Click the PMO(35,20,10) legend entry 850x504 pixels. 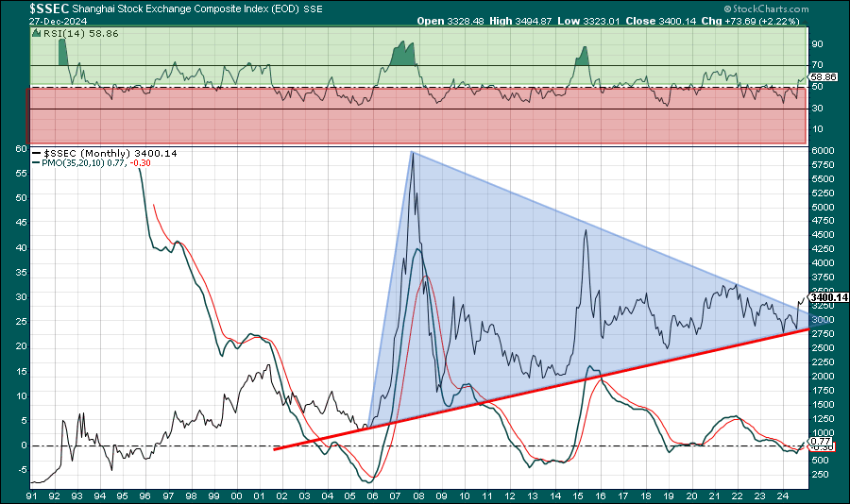(x=83, y=163)
